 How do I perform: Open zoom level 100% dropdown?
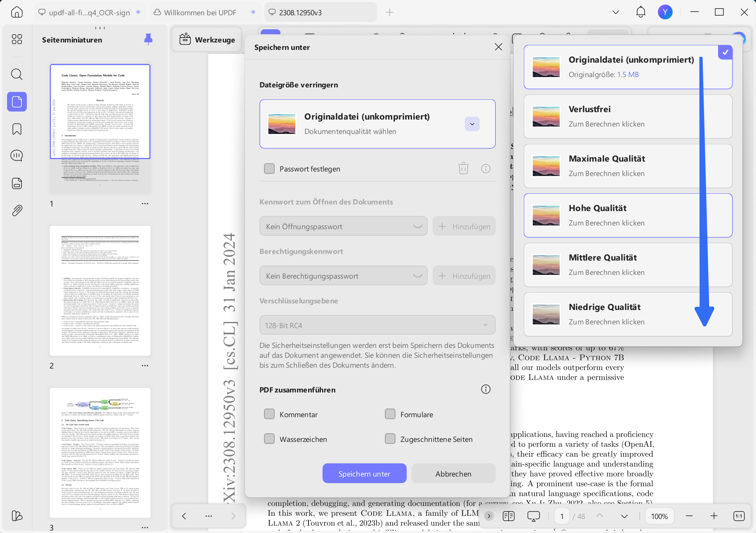(x=659, y=516)
